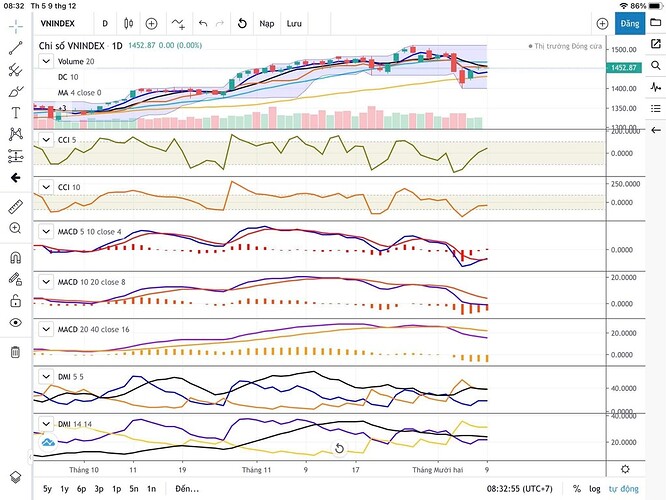Open the pitchfork drawing tool
Screen dimensions: 666x500
(x=16, y=70)
